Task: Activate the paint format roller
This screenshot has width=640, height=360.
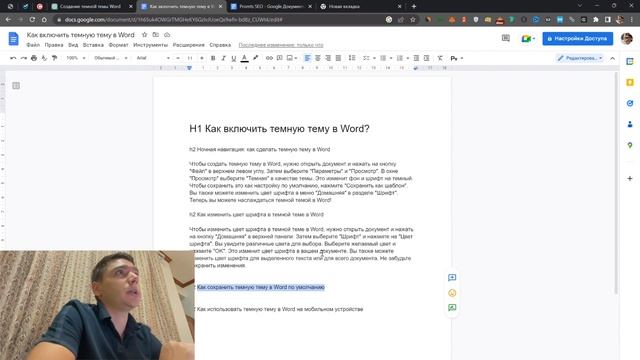Action: [x=54, y=58]
